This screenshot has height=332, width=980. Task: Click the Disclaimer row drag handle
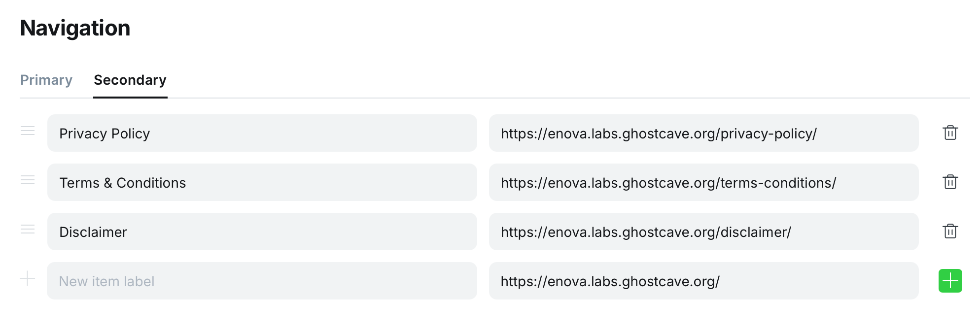(28, 230)
